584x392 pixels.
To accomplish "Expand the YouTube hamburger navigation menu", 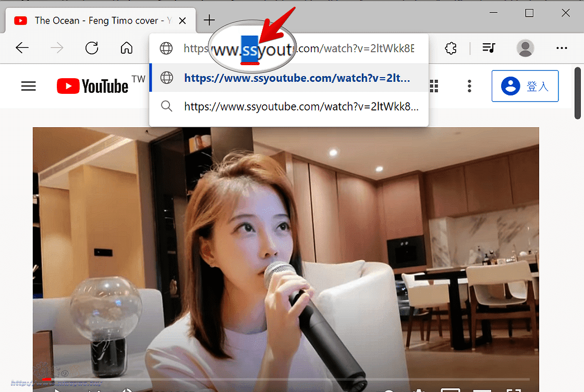I will click(x=28, y=86).
